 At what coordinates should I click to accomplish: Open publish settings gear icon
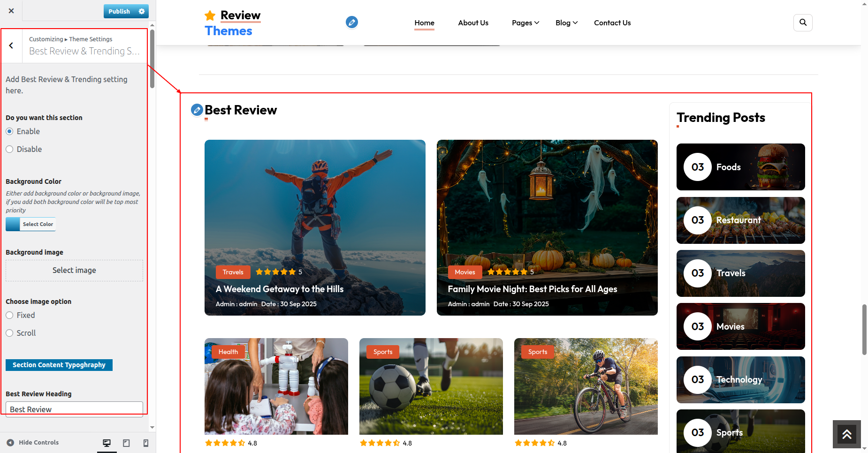142,11
